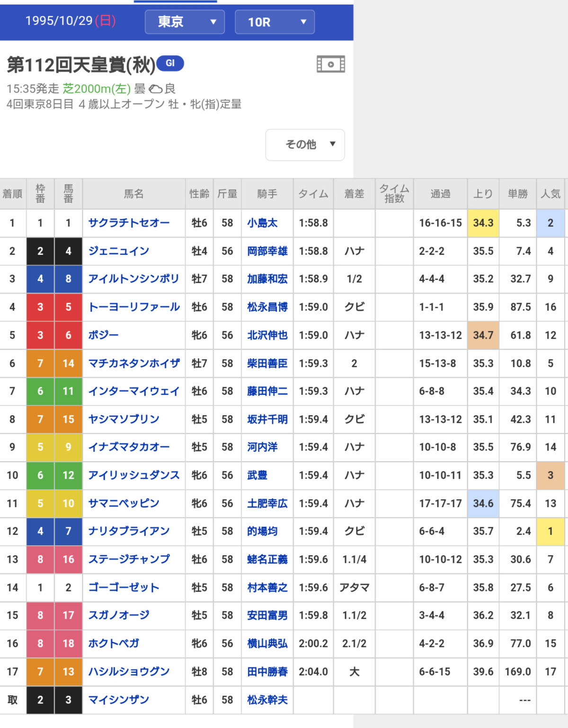Open horse サクラチトセオー page
Image resolution: width=568 pixels, height=728 pixels.
click(129, 223)
